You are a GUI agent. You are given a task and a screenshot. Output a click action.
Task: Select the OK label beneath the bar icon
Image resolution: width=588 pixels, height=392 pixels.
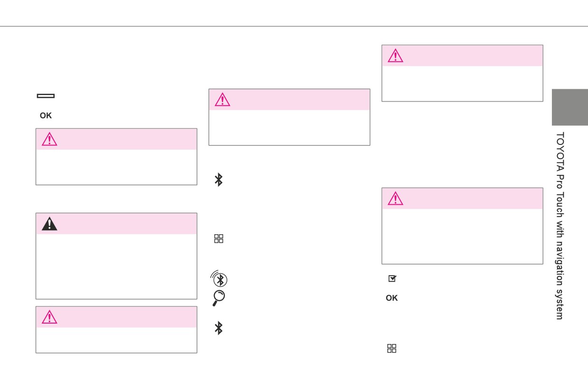pyautogui.click(x=46, y=115)
